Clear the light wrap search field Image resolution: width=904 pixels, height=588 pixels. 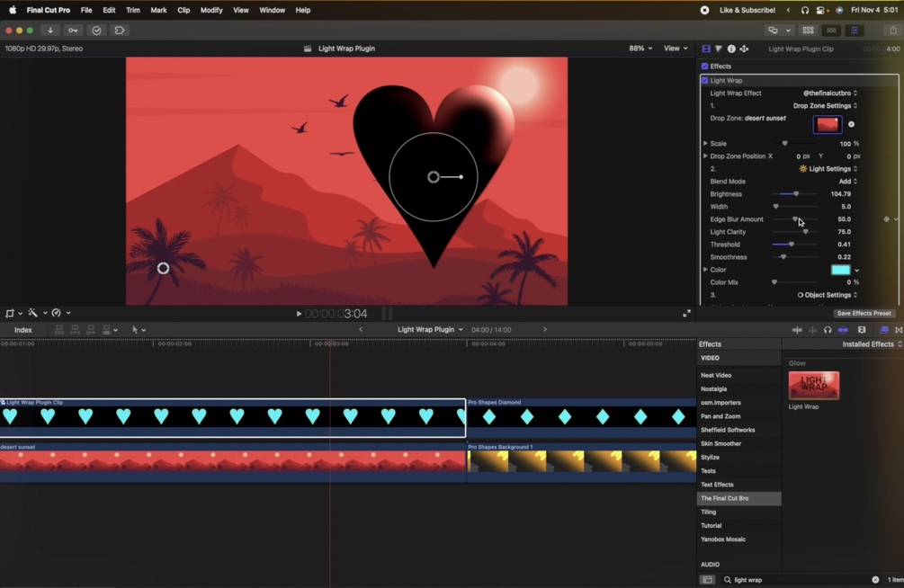[x=875, y=580]
